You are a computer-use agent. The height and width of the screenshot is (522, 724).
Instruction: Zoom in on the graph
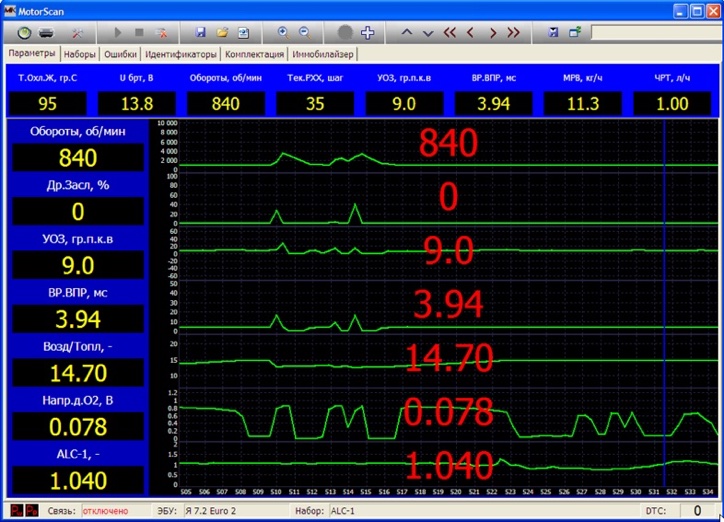pos(283,32)
